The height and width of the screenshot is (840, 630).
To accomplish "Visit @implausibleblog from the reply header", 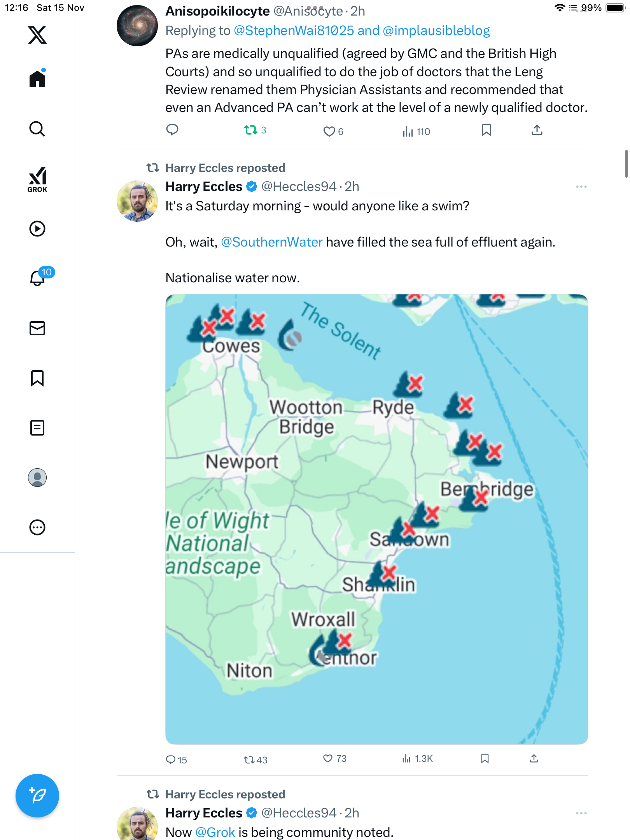I will [436, 31].
